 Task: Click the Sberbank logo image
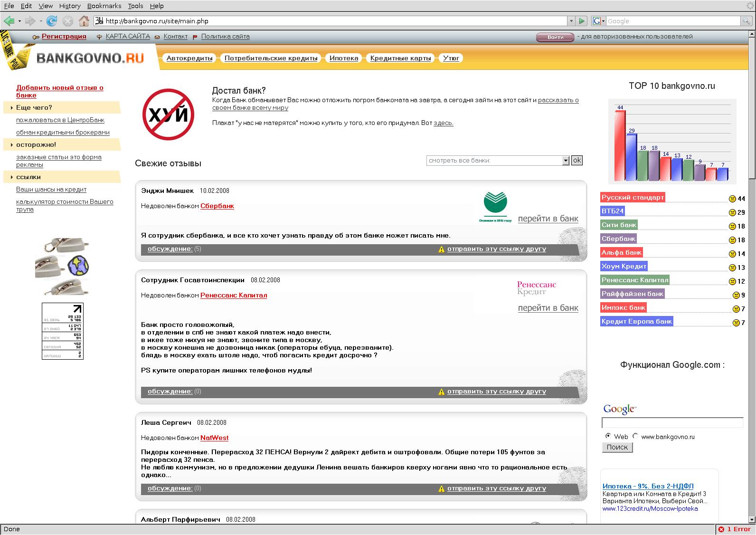coord(495,207)
